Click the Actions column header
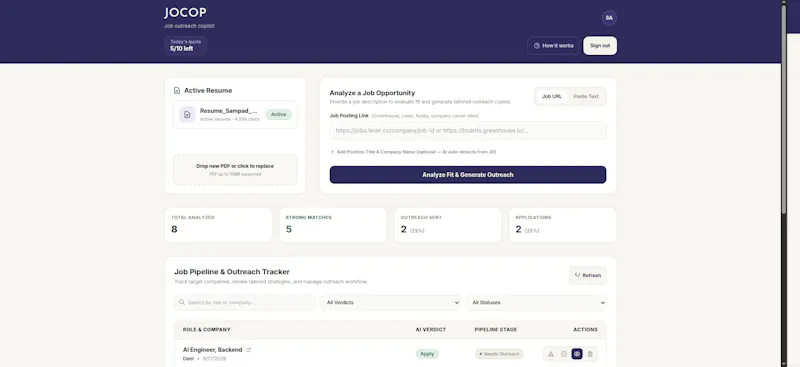 pyautogui.click(x=585, y=330)
